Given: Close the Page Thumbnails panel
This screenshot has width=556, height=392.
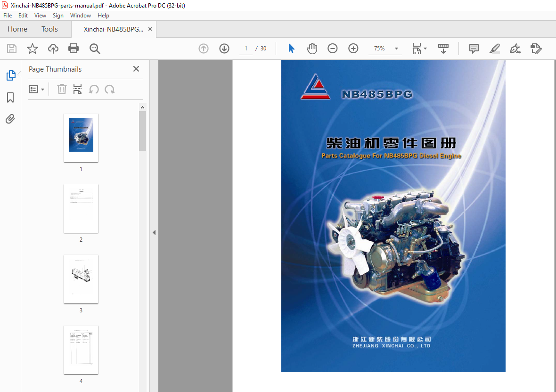Looking at the screenshot, I should coord(136,69).
